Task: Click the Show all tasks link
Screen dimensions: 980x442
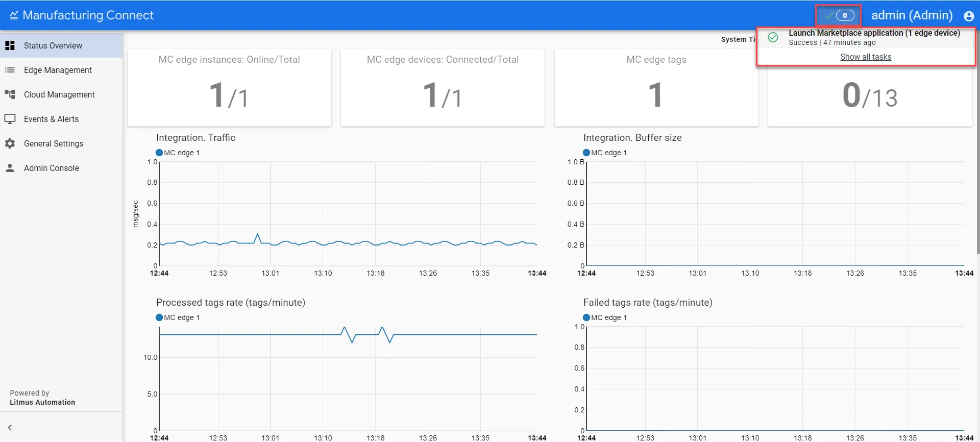Action: click(x=866, y=57)
